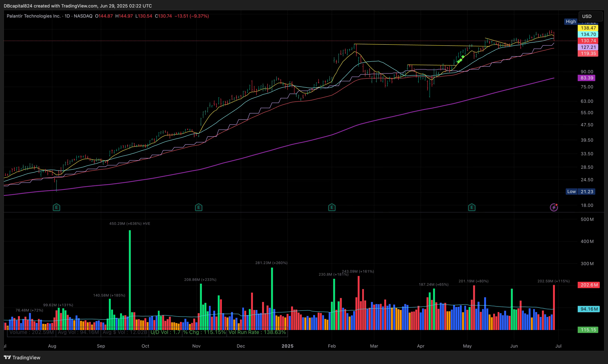Click the 230.8M (+181%) volume label
Image resolution: width=608 pixels, height=364 pixels.
click(334, 274)
